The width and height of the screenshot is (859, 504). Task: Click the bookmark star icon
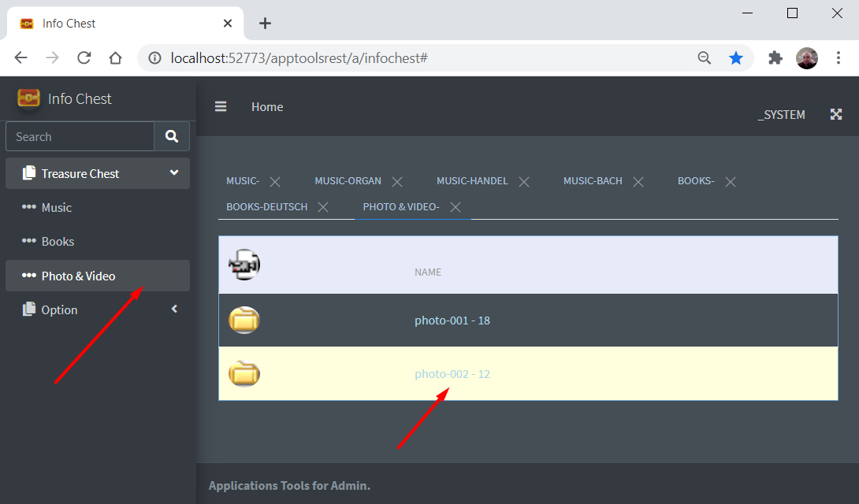(x=736, y=57)
